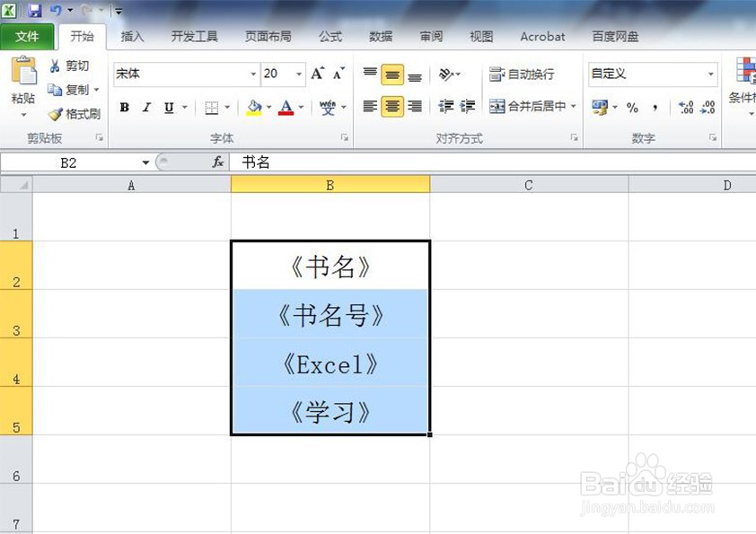Open the 剪贴板 clipboard pane launcher

point(100,138)
